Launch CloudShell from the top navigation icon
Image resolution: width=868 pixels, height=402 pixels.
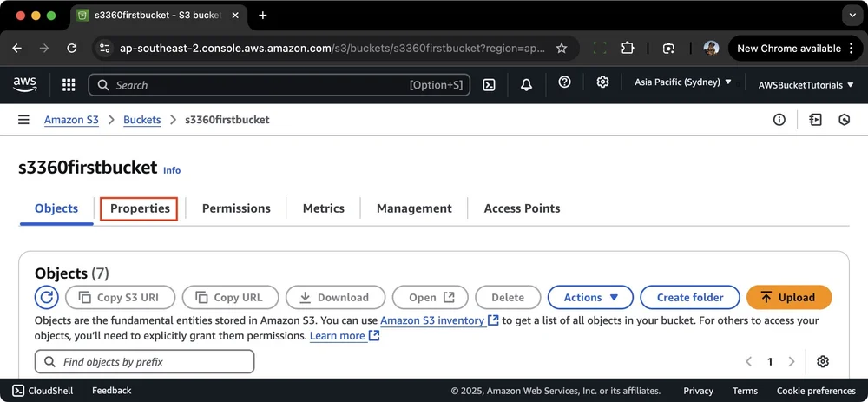pos(489,85)
